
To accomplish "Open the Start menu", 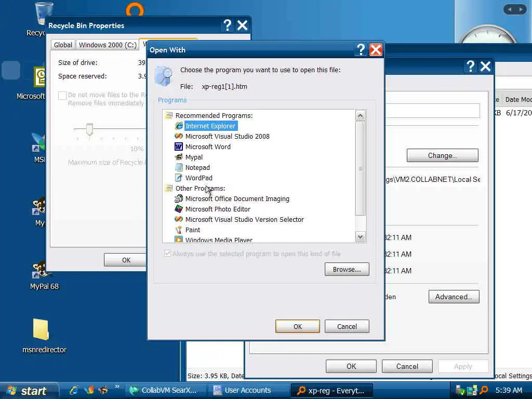I will click(29, 391).
